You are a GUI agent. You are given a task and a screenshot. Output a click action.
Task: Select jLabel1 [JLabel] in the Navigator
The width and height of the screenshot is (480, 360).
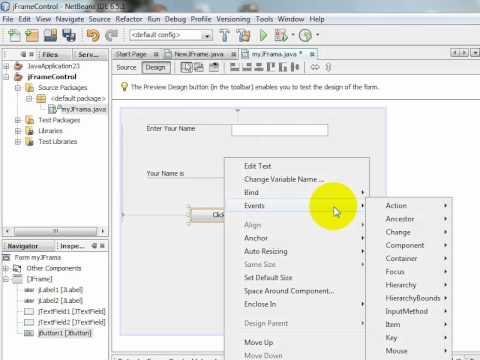pyautogui.click(x=60, y=290)
